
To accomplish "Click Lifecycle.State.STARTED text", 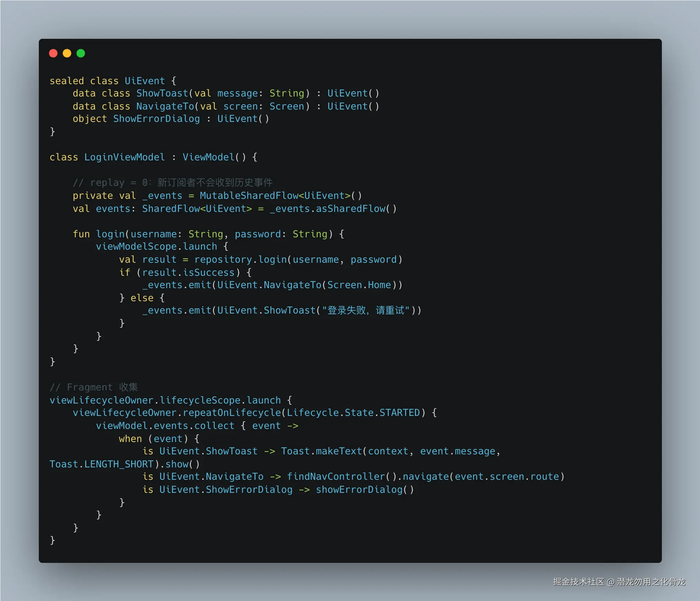I will [x=353, y=413].
